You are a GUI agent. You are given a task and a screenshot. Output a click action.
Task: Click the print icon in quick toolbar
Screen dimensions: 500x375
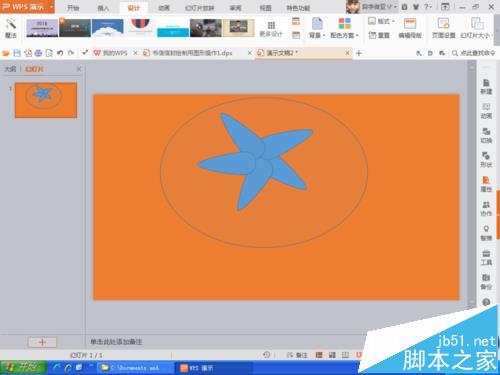click(38, 53)
